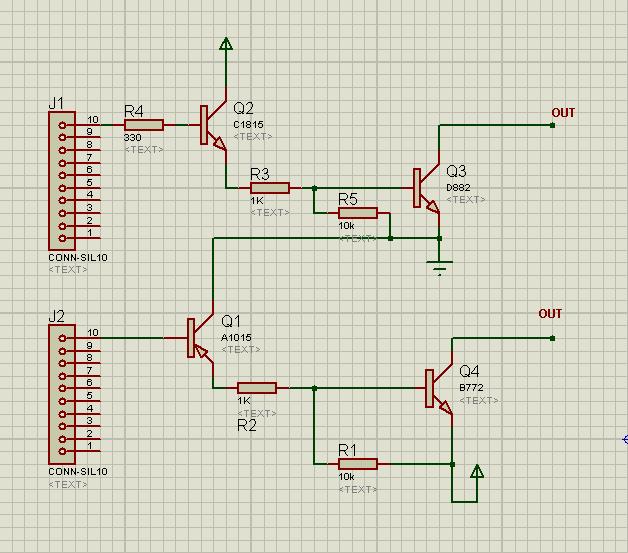This screenshot has height=553, width=628.
Task: Select resistor R3 1K body
Action: 270,188
